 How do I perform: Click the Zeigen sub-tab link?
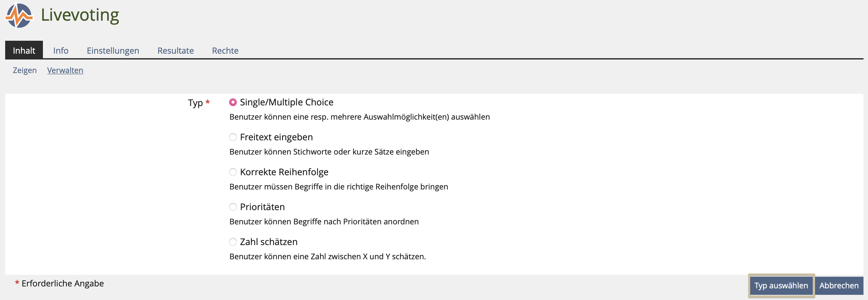25,70
